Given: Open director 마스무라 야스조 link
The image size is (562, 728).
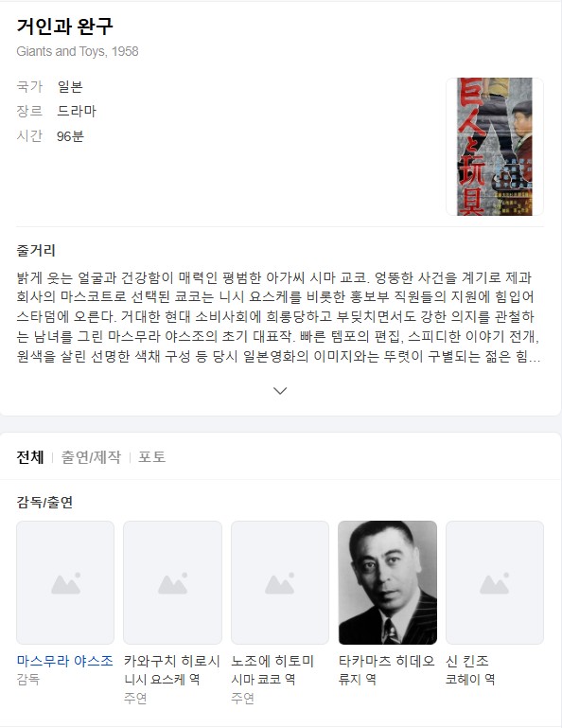Looking at the screenshot, I should (x=65, y=661).
